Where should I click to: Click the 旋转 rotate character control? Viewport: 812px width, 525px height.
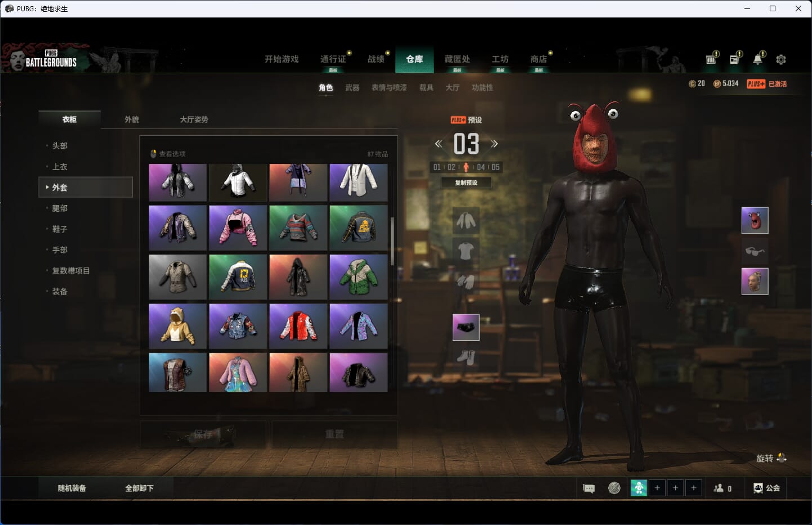(771, 458)
